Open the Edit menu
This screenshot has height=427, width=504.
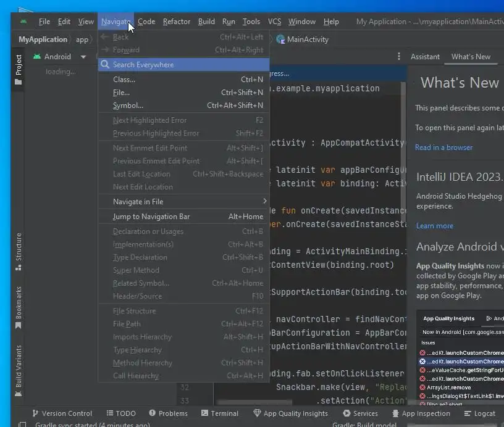pyautogui.click(x=64, y=22)
